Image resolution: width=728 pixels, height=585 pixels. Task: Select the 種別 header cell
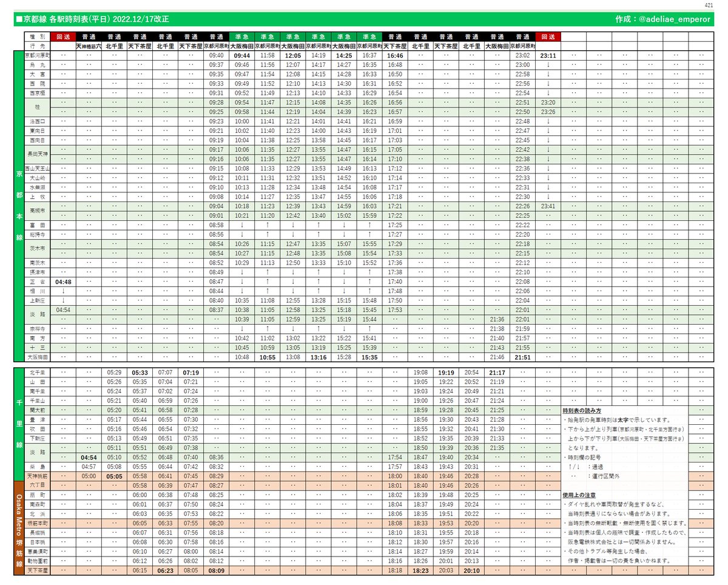37,37
